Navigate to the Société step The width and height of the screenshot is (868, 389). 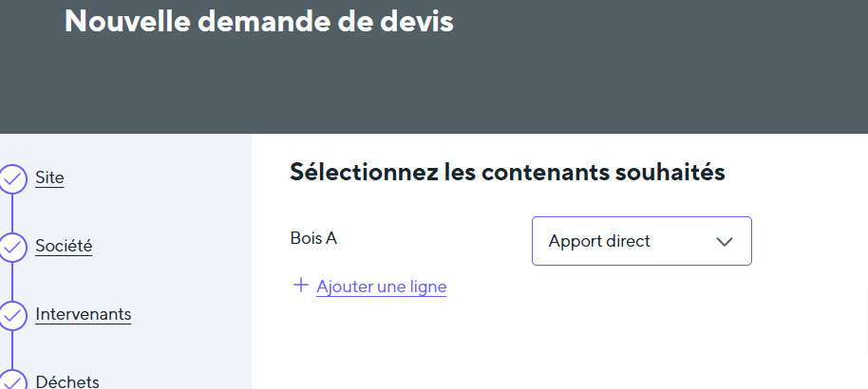64,246
